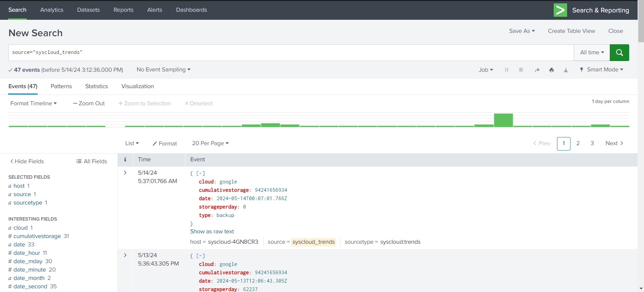Expand the 5/13/24 event row arrow

[x=125, y=255]
